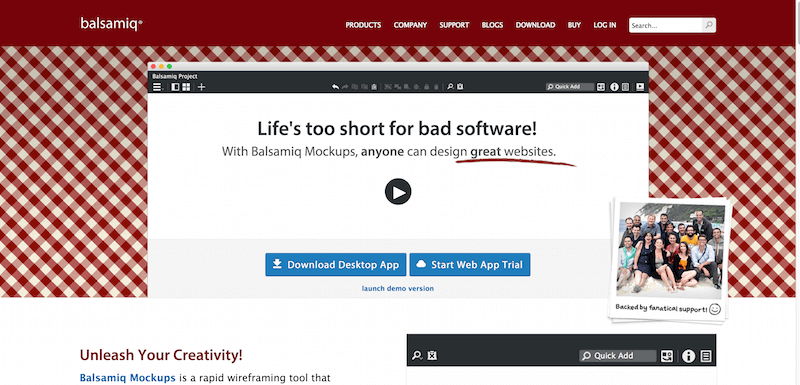Screen dimensions: 800x385
Task: Start full-screen presentation icon in hero toolbar
Action: pos(640,87)
